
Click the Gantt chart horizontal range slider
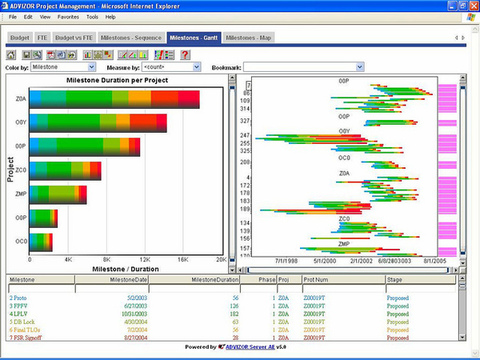tap(348, 270)
